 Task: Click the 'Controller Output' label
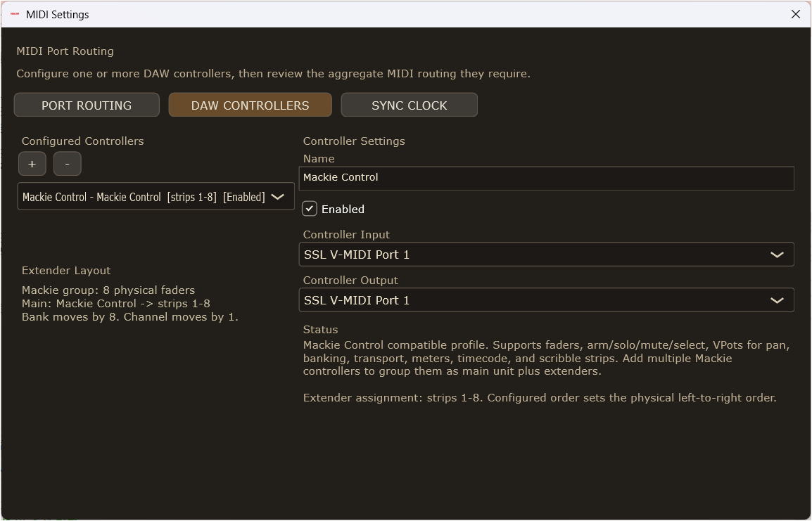pos(350,281)
